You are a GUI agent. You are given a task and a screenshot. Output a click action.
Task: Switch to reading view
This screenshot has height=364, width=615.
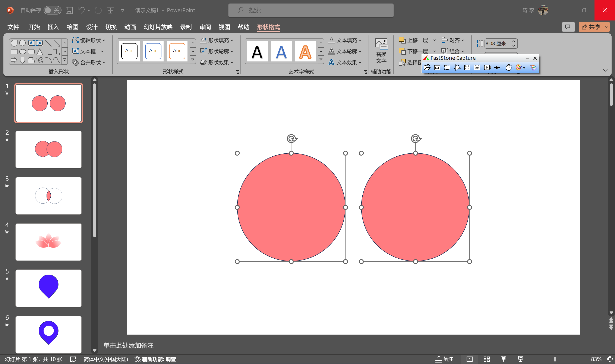pos(503,359)
